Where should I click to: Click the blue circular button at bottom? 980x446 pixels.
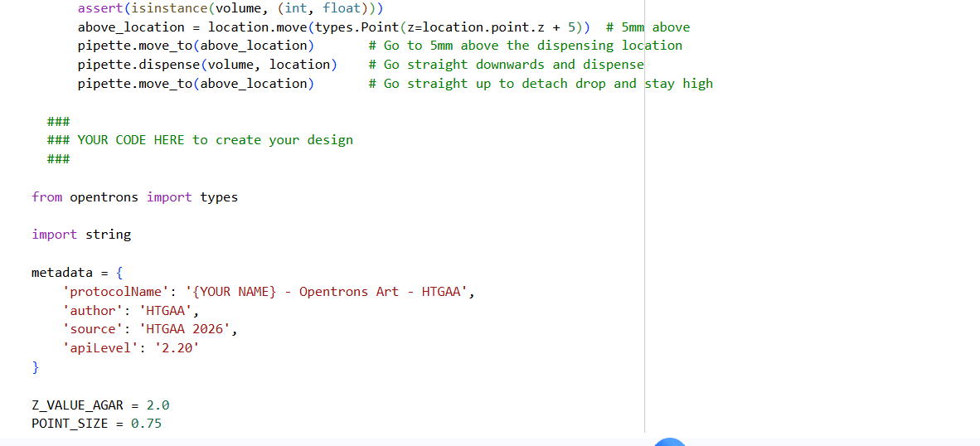pos(670,442)
